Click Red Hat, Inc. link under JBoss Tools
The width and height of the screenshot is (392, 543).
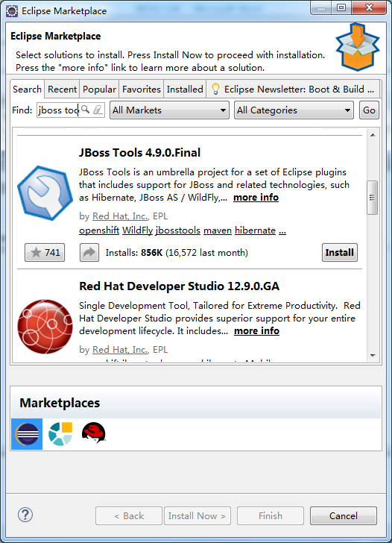point(120,216)
